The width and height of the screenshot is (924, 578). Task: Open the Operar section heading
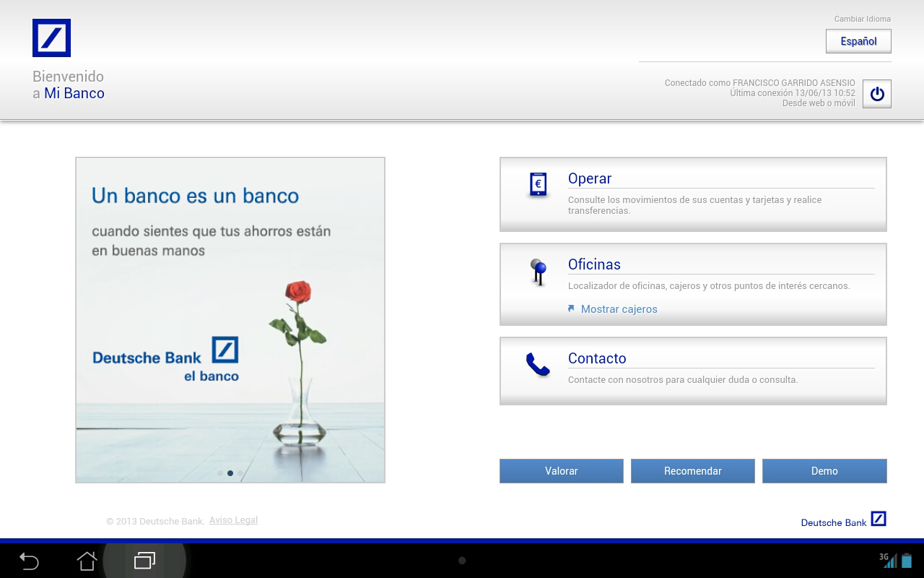pos(590,178)
